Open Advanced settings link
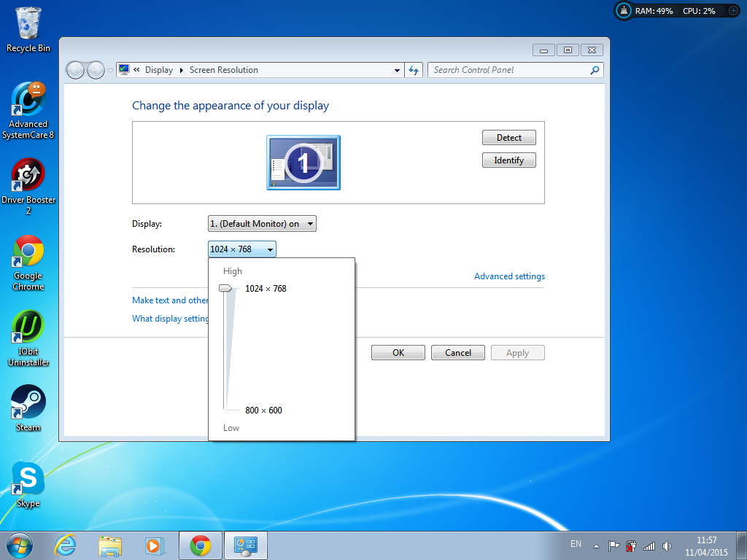Screen dimensions: 747x560 click(509, 276)
